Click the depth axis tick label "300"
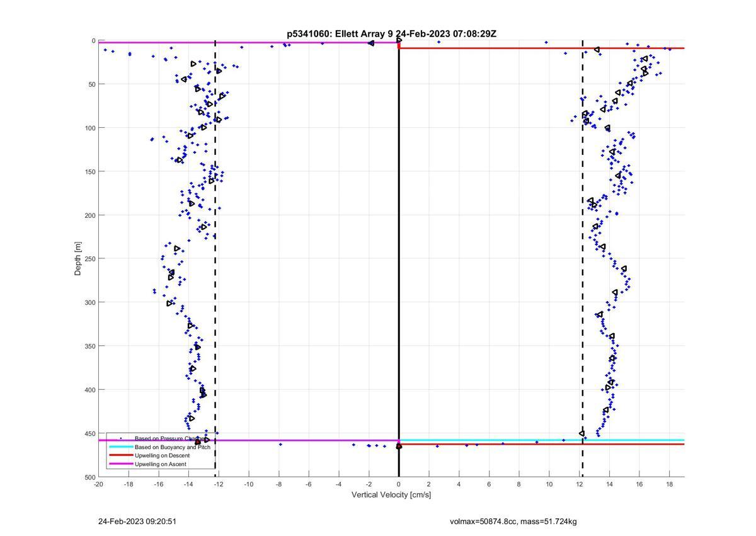Screen dimensions: 756x536 [x=89, y=302]
